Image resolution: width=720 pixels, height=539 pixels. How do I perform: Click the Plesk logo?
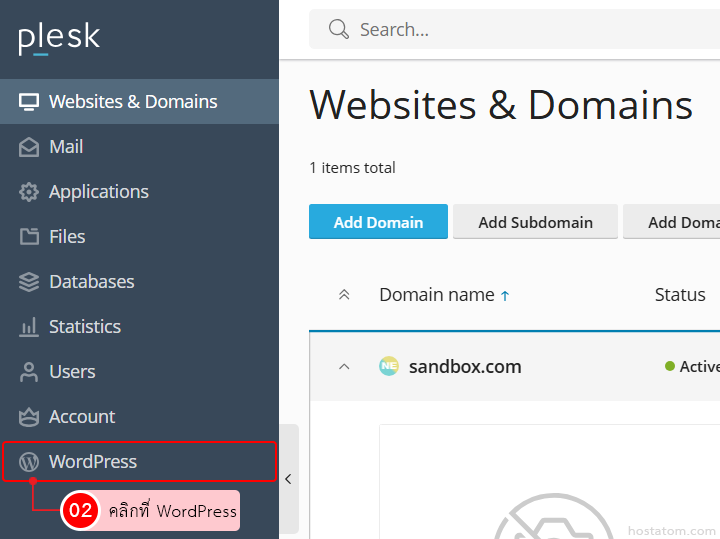[59, 38]
